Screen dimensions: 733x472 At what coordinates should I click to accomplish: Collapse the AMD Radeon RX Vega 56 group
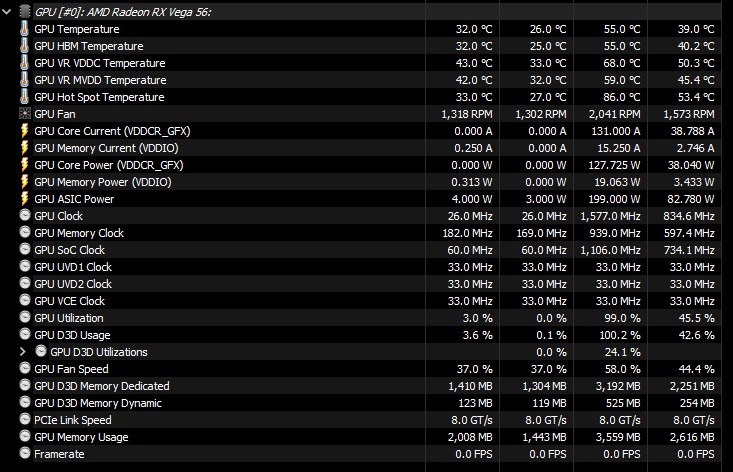(x=7, y=12)
